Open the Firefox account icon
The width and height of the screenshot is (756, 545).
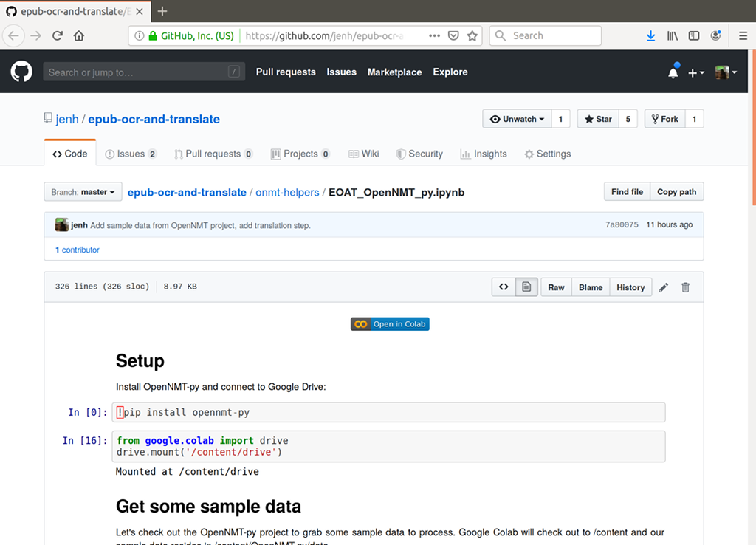(716, 35)
